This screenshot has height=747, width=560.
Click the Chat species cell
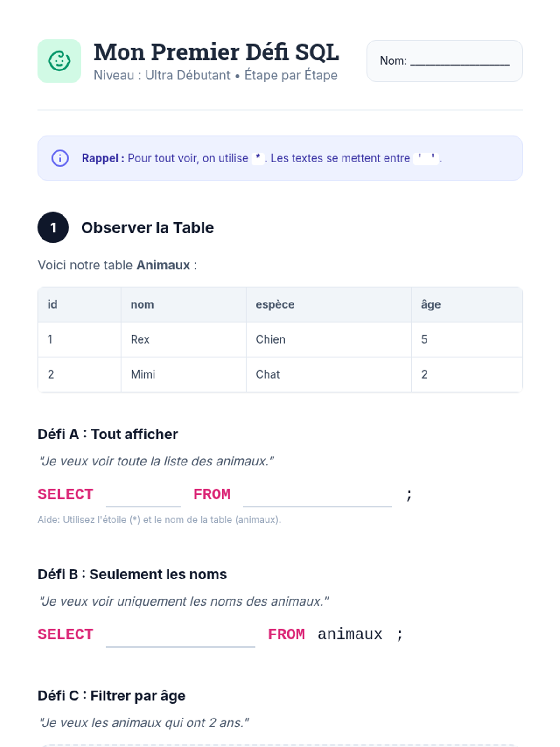[x=268, y=374]
